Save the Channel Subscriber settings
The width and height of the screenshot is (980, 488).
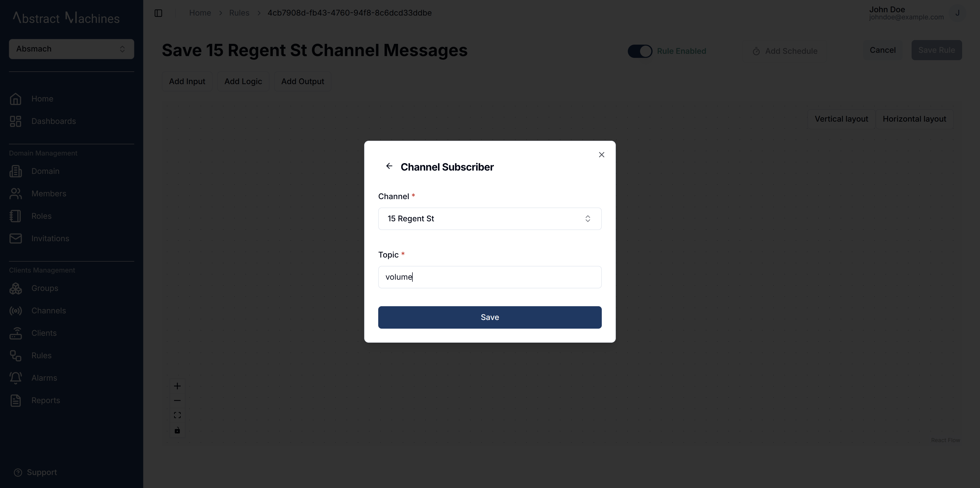click(490, 317)
